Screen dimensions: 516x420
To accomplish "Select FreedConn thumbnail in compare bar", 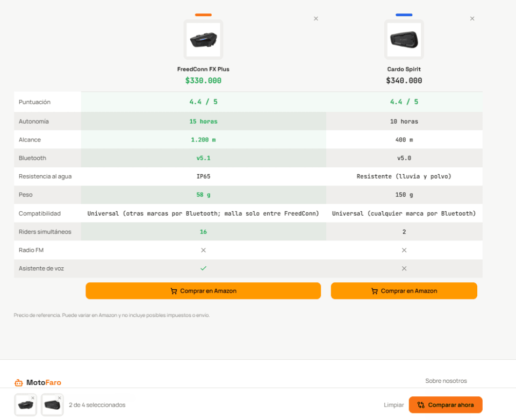I will click(x=25, y=405).
